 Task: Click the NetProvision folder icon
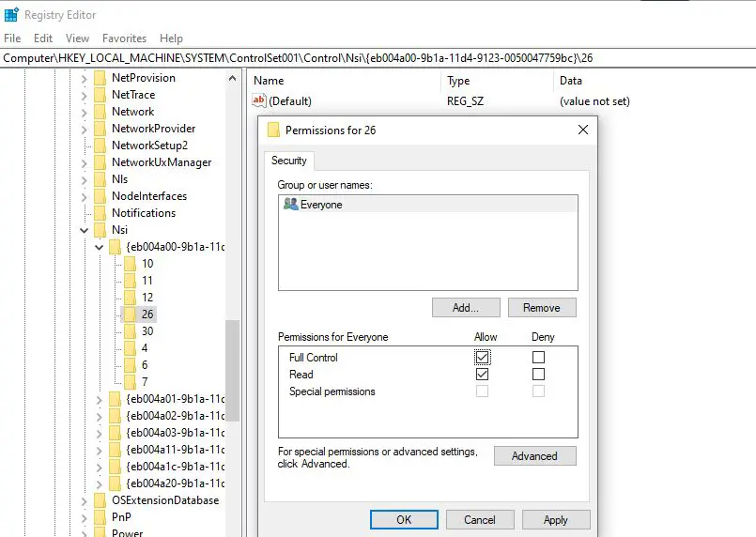(100, 78)
